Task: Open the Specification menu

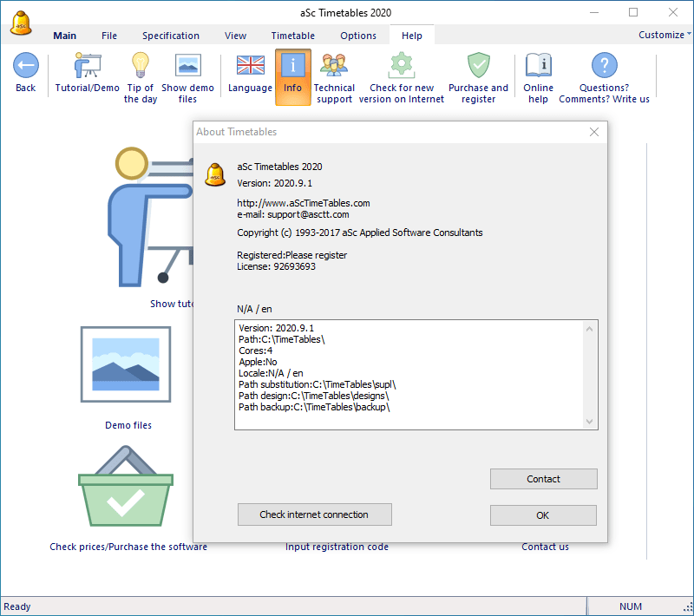Action: tap(171, 36)
